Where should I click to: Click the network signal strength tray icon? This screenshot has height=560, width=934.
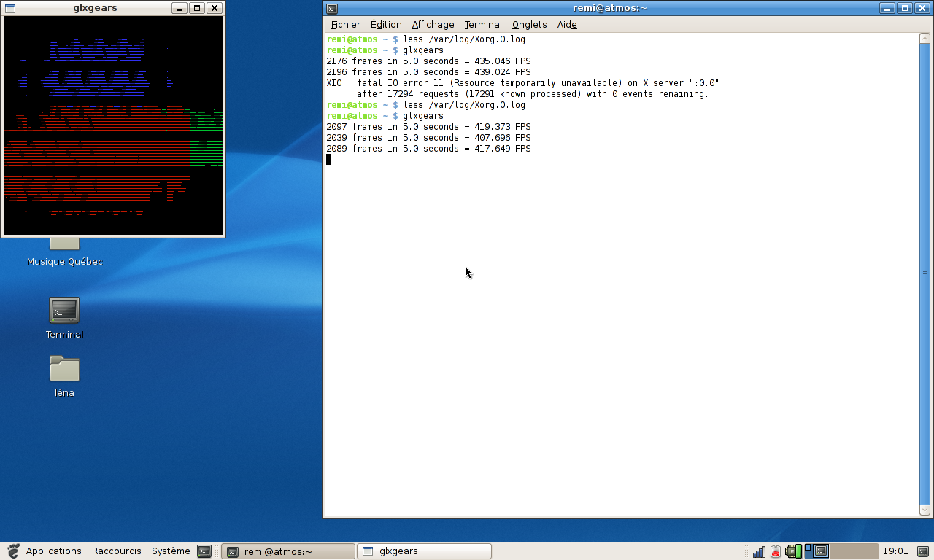tap(759, 551)
